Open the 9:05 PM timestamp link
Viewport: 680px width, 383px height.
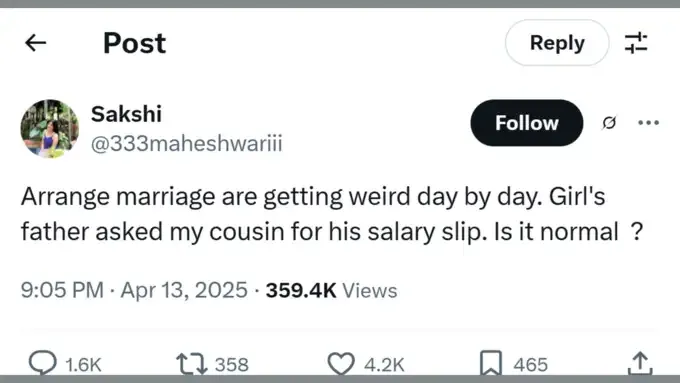coord(134,290)
